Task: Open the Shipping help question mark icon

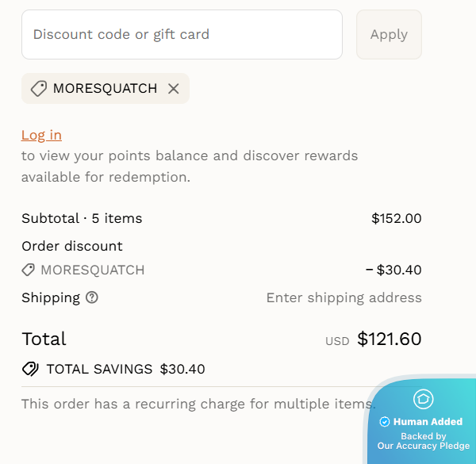Action: pos(92,298)
